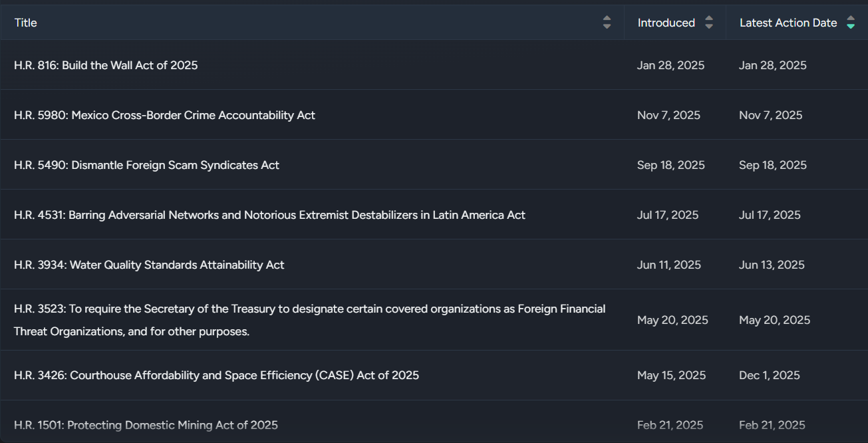Click the Jun 13, 2025 latest action date
Screen dimensions: 868x443
[772, 265]
